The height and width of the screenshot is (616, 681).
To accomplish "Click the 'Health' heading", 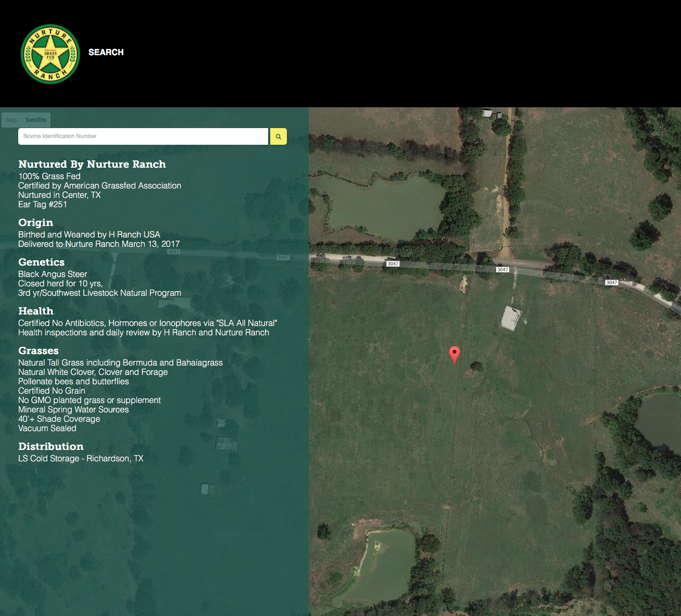I will (x=36, y=311).
